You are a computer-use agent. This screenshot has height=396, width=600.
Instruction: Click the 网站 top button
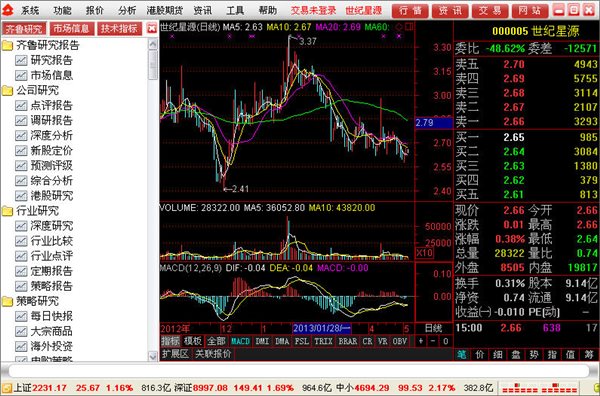(x=530, y=11)
